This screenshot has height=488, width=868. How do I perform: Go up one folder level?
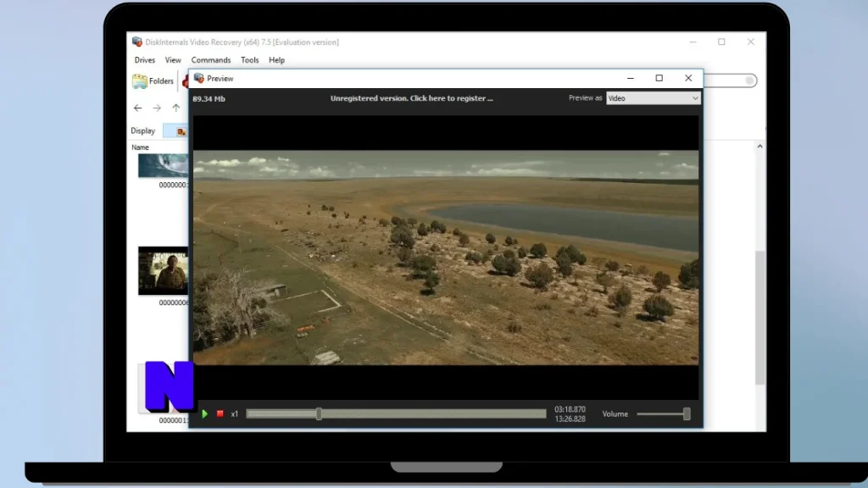[176, 108]
